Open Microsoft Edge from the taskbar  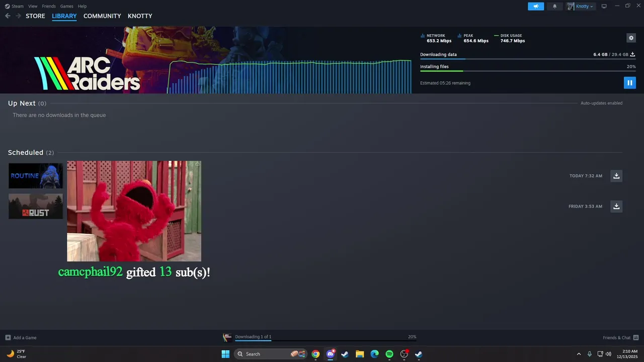pyautogui.click(x=375, y=354)
